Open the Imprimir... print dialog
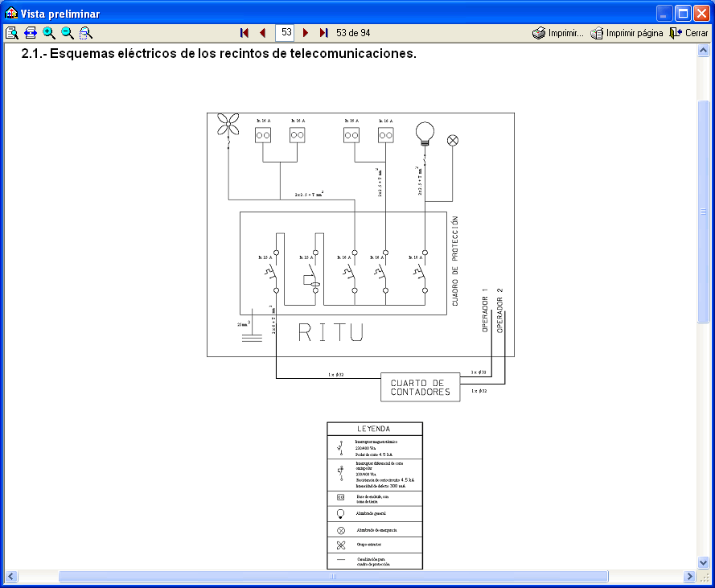Viewport: 715px width, 588px height. click(x=557, y=33)
